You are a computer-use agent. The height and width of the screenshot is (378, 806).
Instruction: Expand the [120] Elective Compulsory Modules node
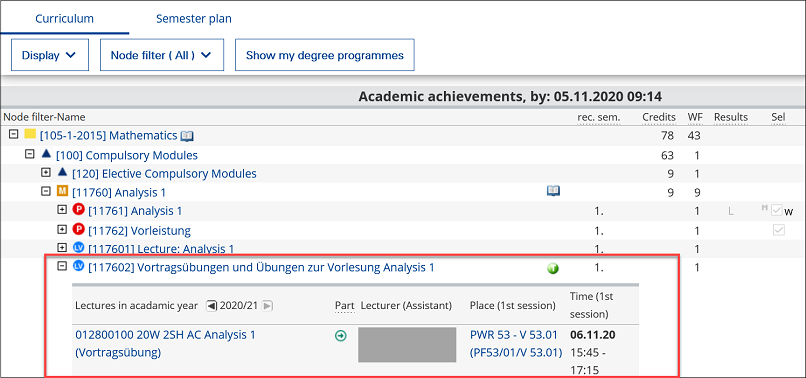(46, 173)
